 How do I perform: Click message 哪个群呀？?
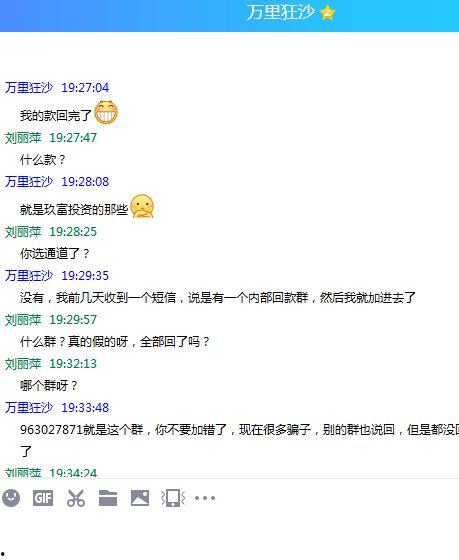pos(49,385)
